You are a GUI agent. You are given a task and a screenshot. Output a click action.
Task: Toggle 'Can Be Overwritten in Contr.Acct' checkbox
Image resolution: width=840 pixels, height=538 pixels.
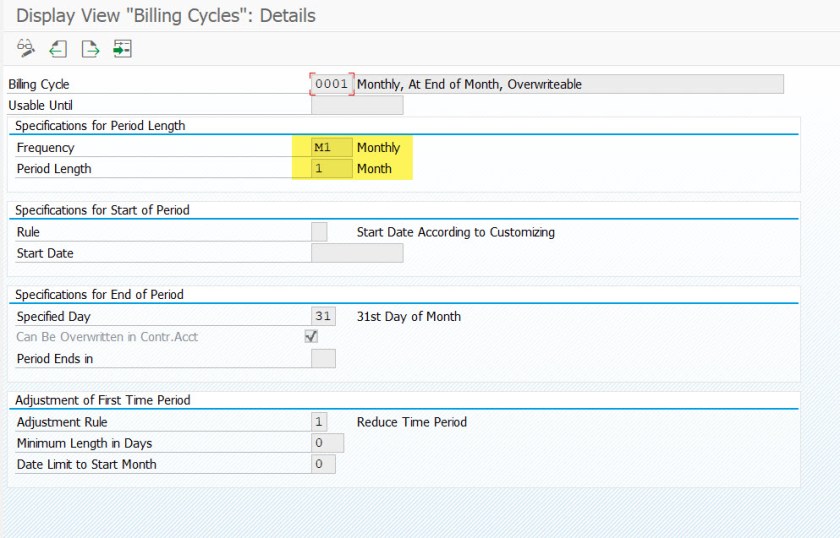(x=311, y=337)
